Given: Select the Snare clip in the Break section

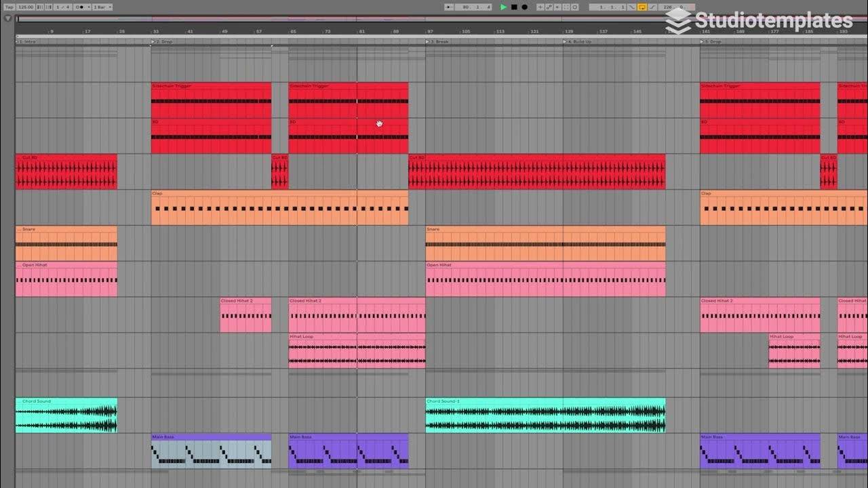Looking at the screenshot, I should [545, 243].
